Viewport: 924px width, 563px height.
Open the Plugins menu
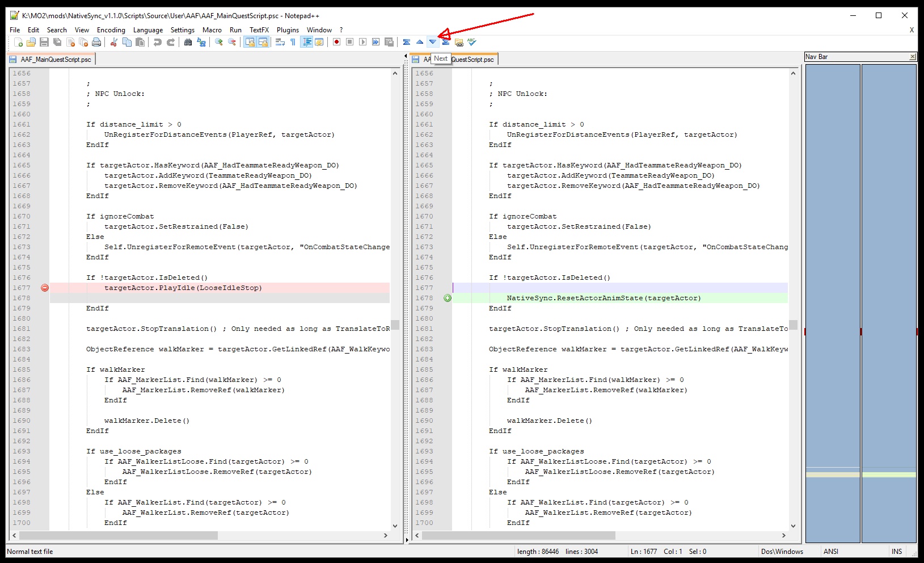point(288,30)
